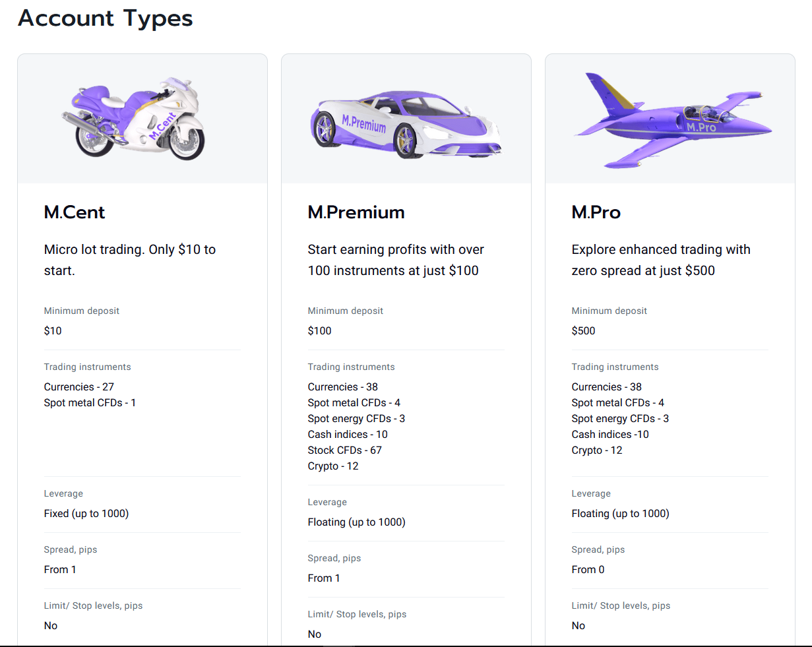Click M.Premium 'Minimum deposit' label
812x647 pixels.
346,311
